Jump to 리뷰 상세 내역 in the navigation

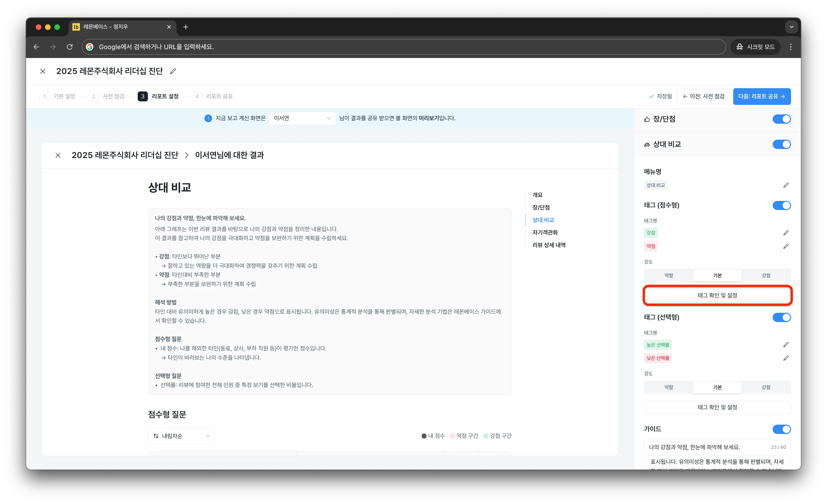(549, 245)
